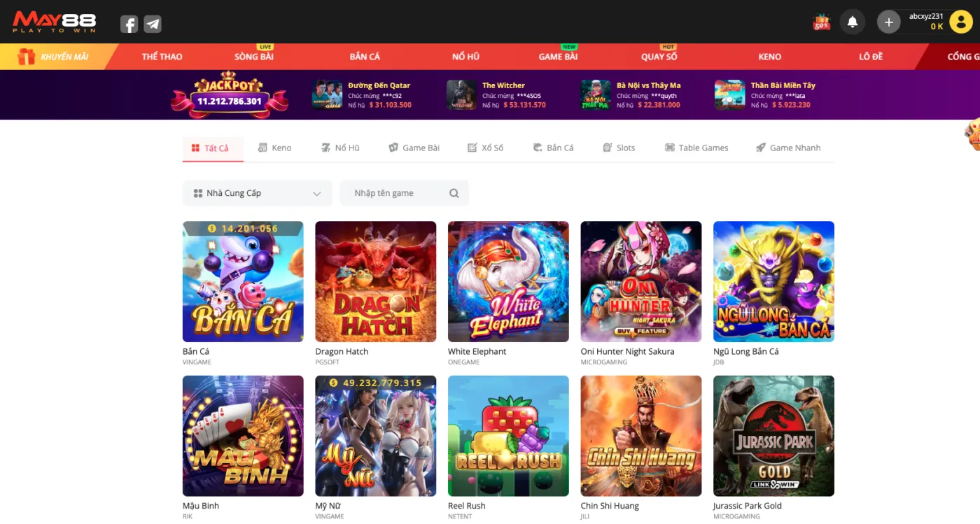Select the Slots category tab
This screenshot has height=524, width=980.
[x=619, y=148]
